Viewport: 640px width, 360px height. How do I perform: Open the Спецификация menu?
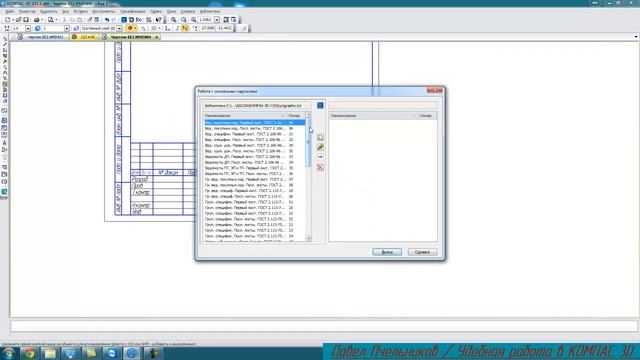133,11
